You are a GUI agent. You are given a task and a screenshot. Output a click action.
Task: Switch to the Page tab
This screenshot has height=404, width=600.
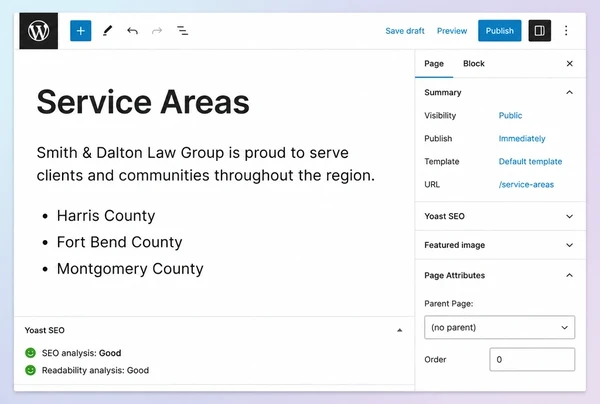point(434,64)
